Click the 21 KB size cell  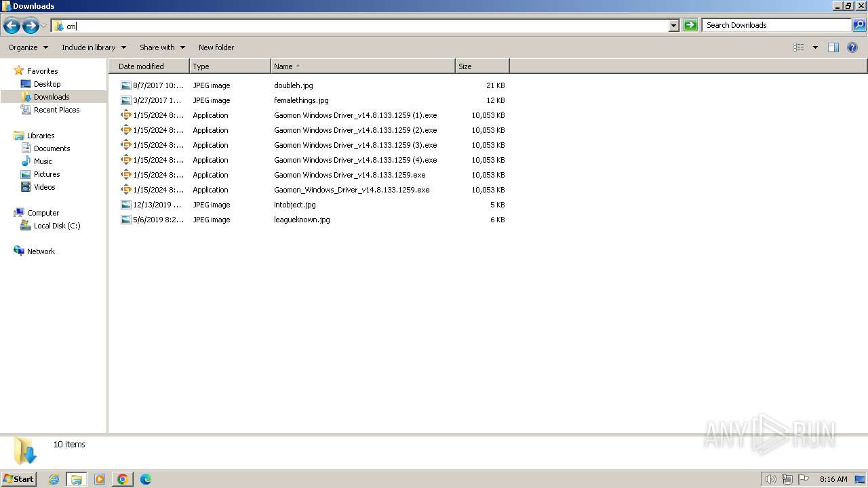pyautogui.click(x=495, y=85)
